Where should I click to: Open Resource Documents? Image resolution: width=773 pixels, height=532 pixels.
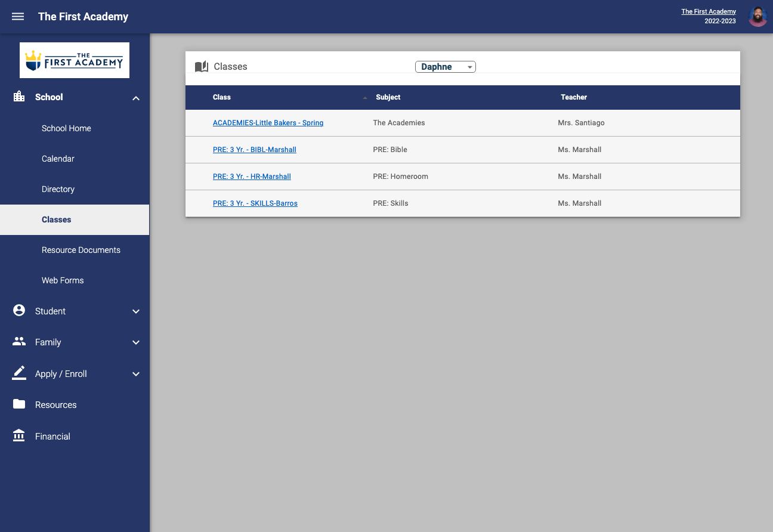pos(81,250)
